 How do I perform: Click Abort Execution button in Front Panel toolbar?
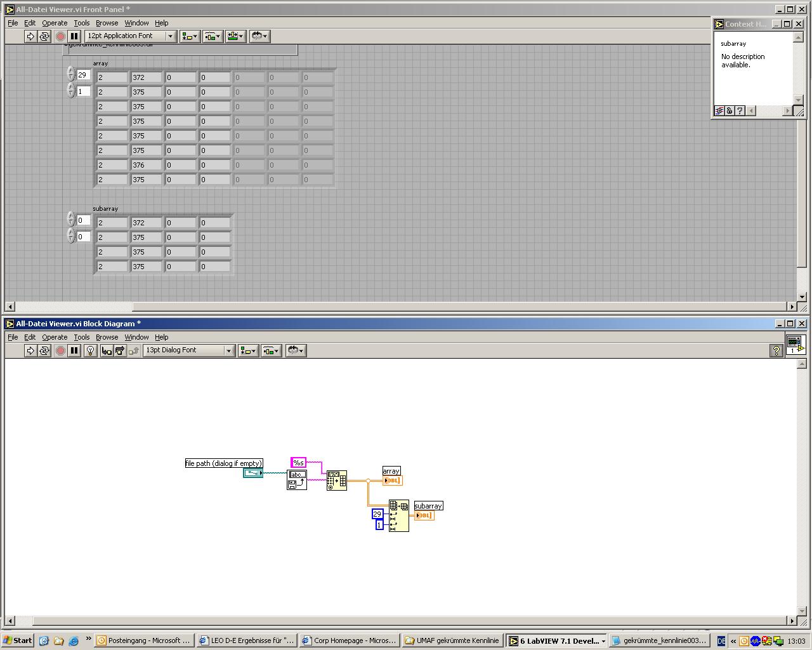click(x=61, y=36)
